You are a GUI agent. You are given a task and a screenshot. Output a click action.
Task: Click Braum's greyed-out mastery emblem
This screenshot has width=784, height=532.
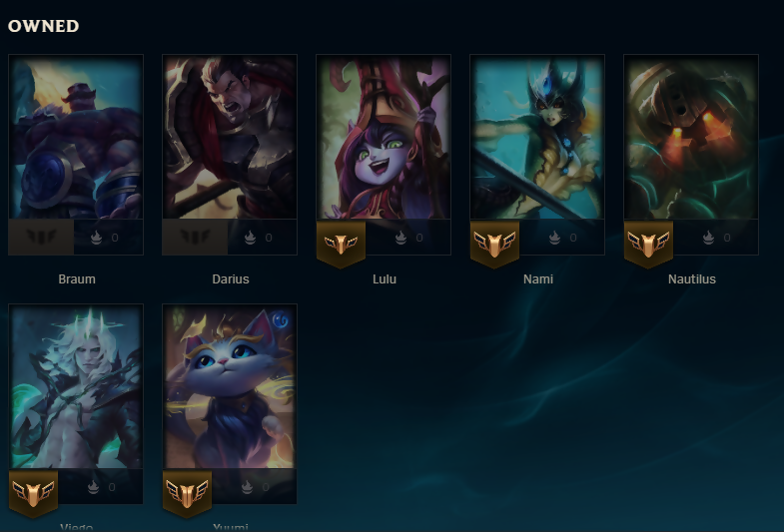[42, 237]
